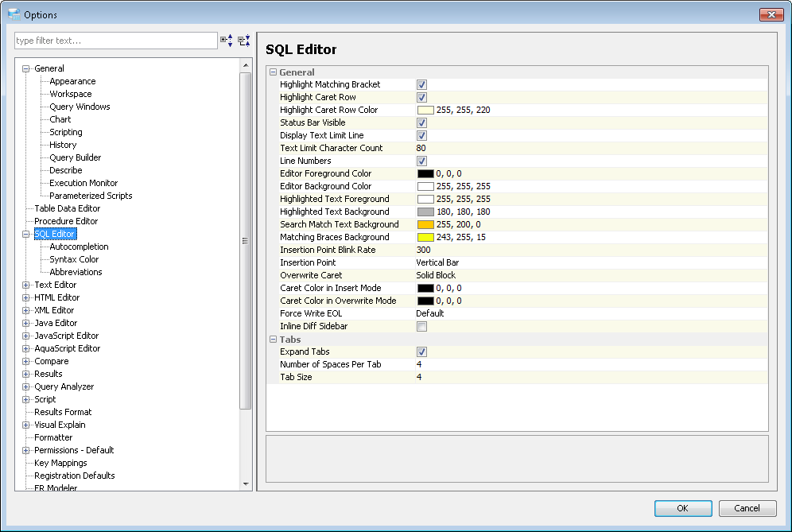Toggle Line Numbers checkbox
This screenshot has width=792, height=532.
(421, 161)
